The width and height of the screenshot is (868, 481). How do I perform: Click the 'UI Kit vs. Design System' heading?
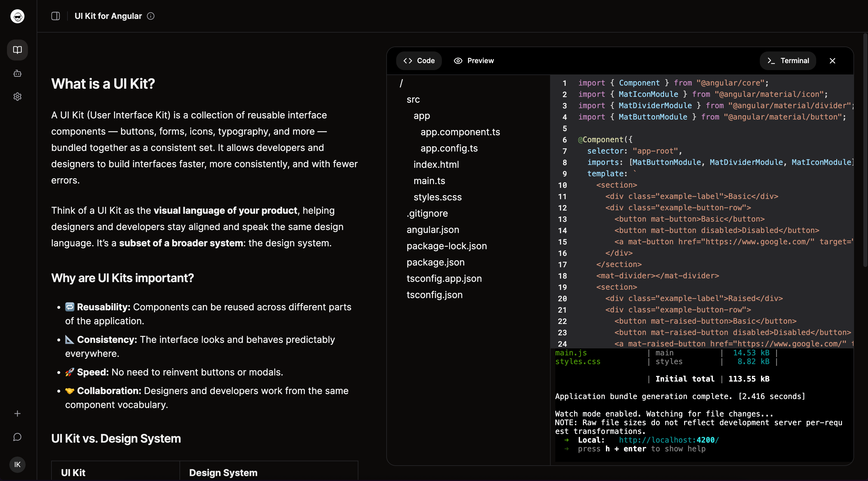click(x=116, y=439)
